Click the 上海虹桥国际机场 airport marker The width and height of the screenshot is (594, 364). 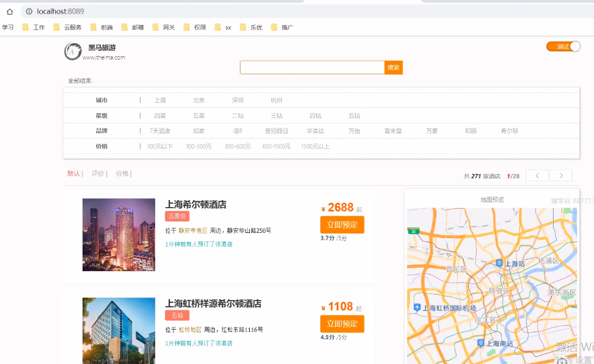pos(417,307)
